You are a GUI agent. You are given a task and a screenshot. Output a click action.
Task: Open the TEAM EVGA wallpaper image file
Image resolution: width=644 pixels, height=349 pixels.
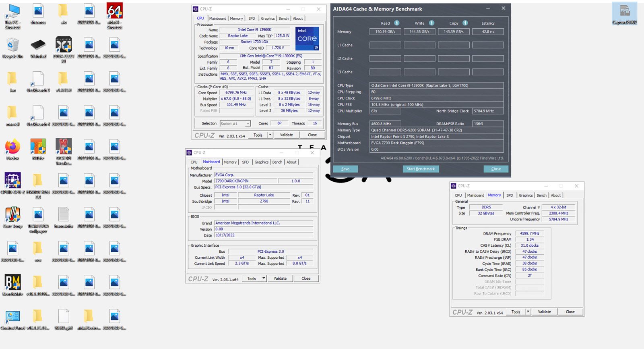pyautogui.click(x=38, y=220)
